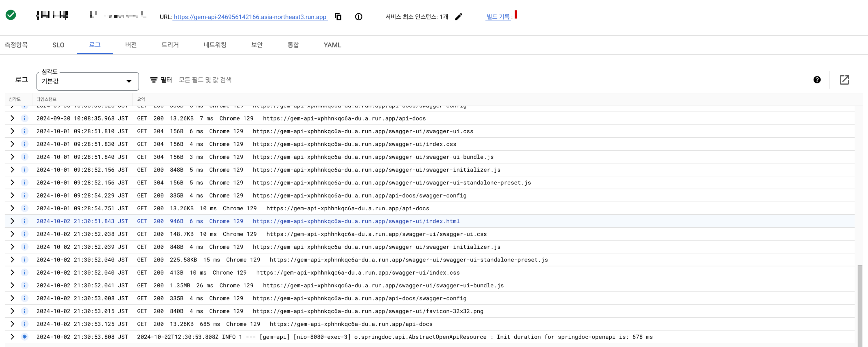
Task: Open the 심각도 severity dropdown
Action: pyautogui.click(x=88, y=81)
